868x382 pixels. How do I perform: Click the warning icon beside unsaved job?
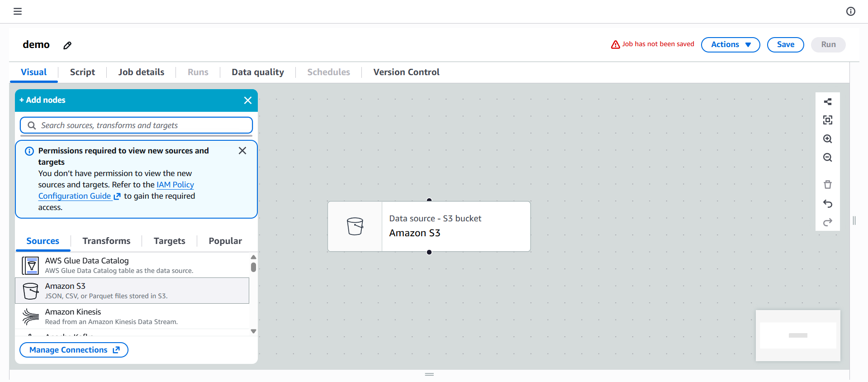(x=616, y=44)
